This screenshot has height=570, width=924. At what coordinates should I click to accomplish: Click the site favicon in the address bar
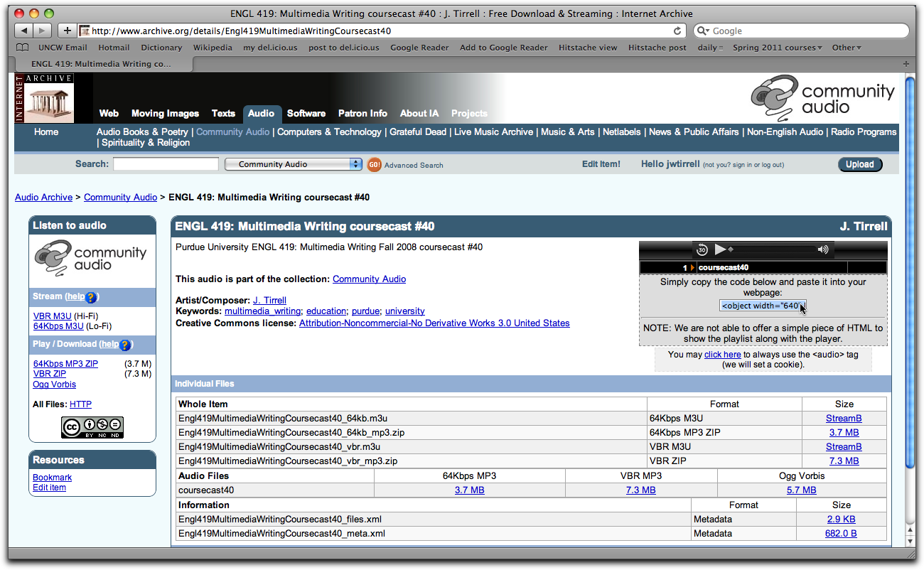[x=85, y=31]
